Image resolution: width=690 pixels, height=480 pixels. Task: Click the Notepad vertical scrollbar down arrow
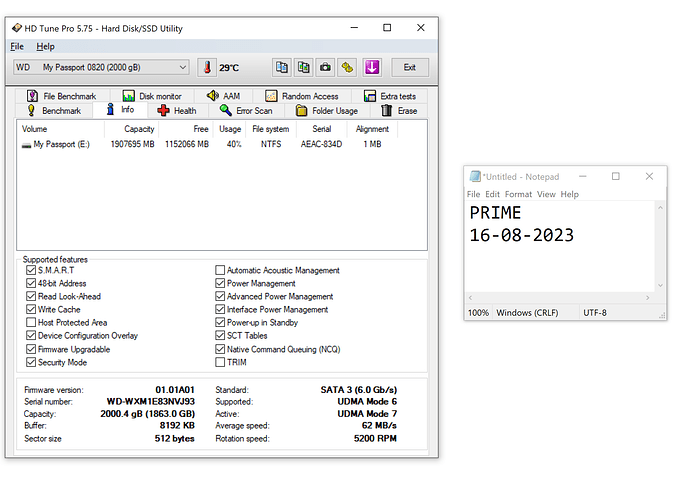[660, 286]
